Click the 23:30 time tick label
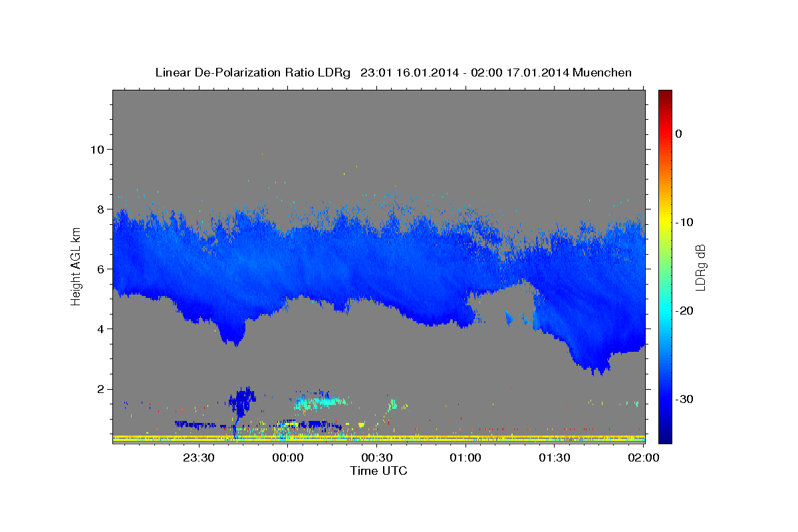 coord(199,458)
